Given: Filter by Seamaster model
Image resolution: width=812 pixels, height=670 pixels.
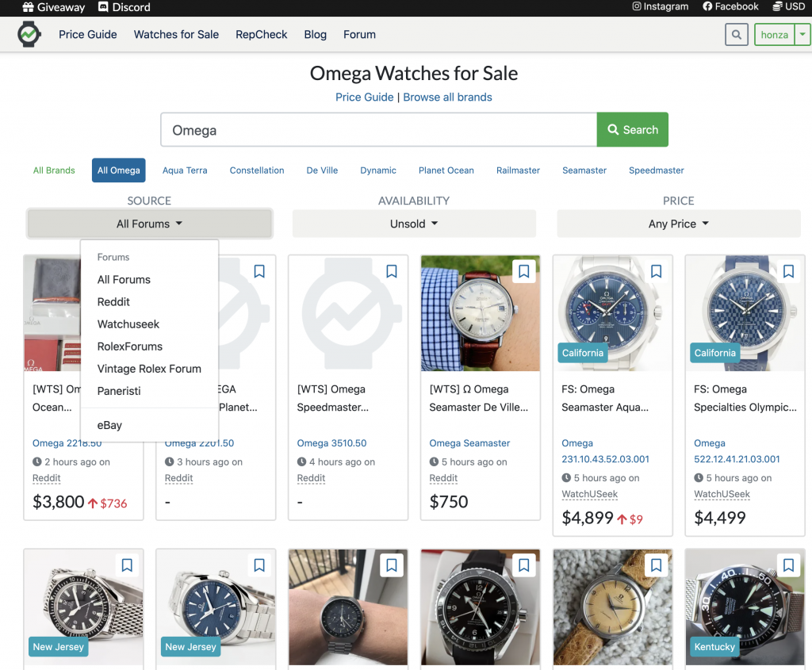Looking at the screenshot, I should pos(584,170).
